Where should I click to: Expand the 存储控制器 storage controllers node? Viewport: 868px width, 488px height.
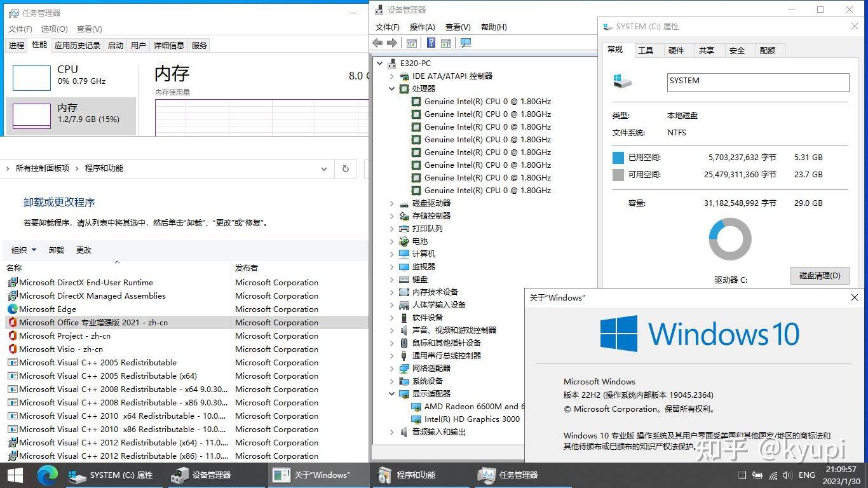392,215
